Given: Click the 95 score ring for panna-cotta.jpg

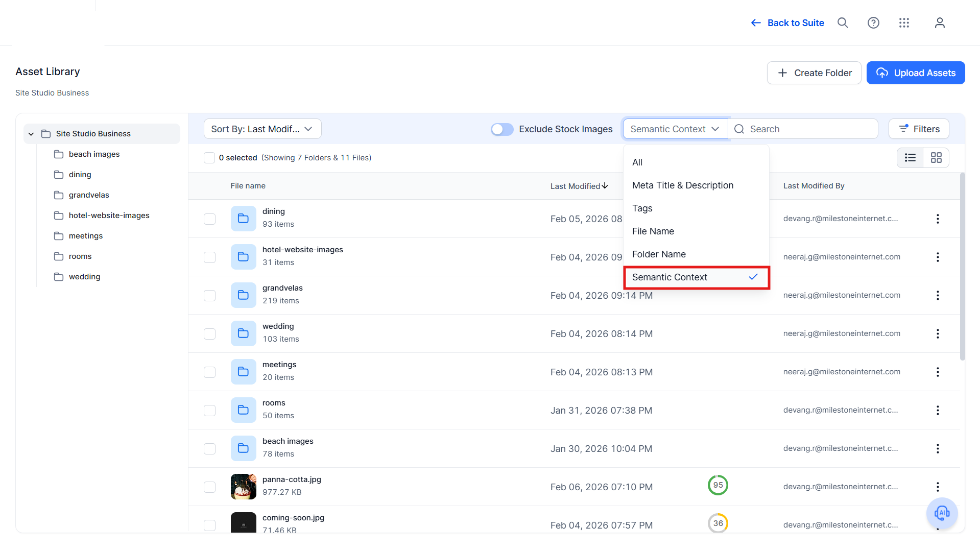Looking at the screenshot, I should [718, 485].
